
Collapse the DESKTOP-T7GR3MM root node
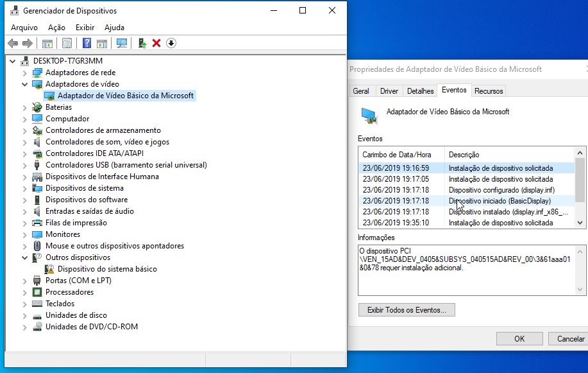(13, 61)
